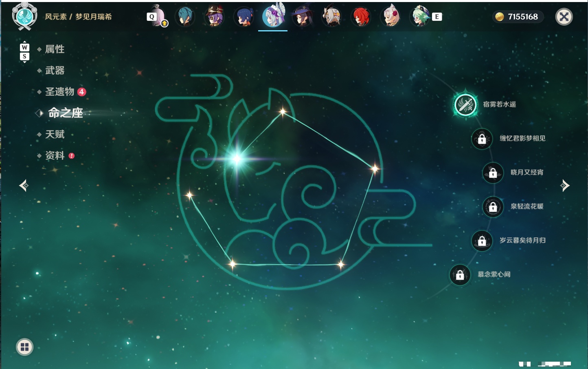Click the 缠忆君影梦相见 constellation label
588x369 pixels.
(522, 139)
